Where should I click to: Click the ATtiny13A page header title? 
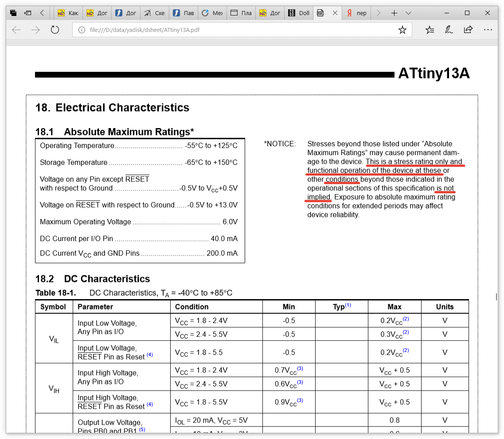coord(434,73)
